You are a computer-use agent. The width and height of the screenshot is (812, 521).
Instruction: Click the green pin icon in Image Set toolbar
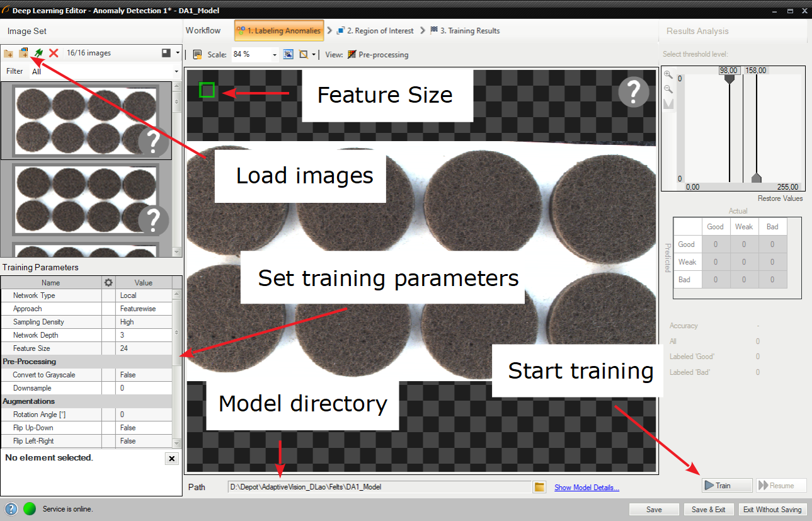click(39, 54)
